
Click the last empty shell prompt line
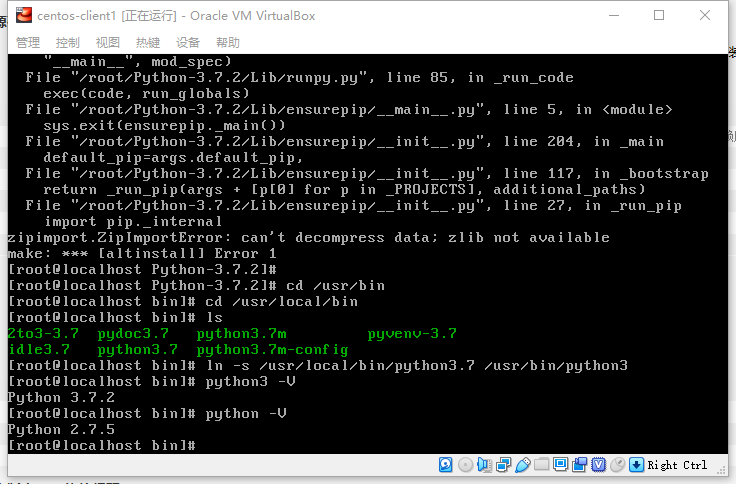[101, 446]
